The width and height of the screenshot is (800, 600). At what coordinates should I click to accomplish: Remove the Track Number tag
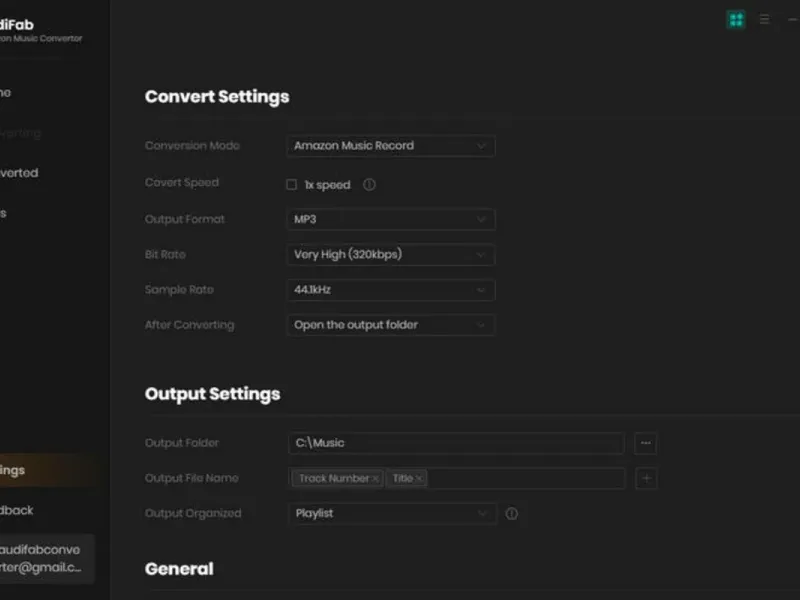click(x=376, y=479)
